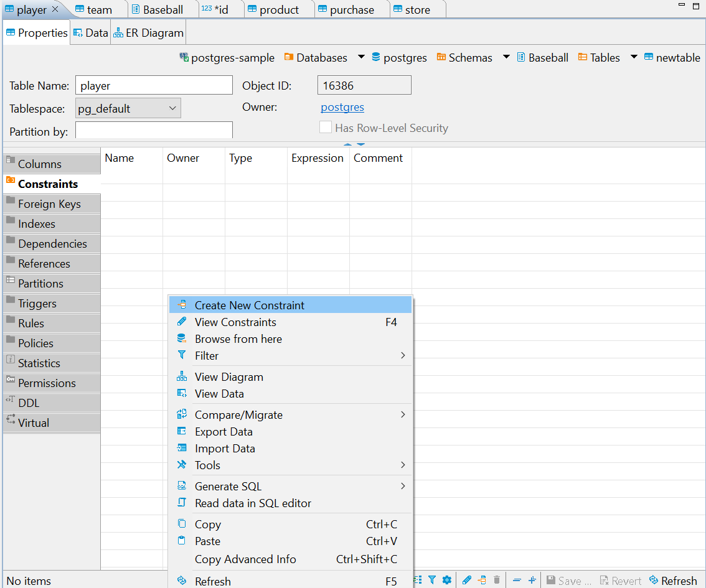
Task: Expand the Filter submenu
Action: tap(290, 355)
